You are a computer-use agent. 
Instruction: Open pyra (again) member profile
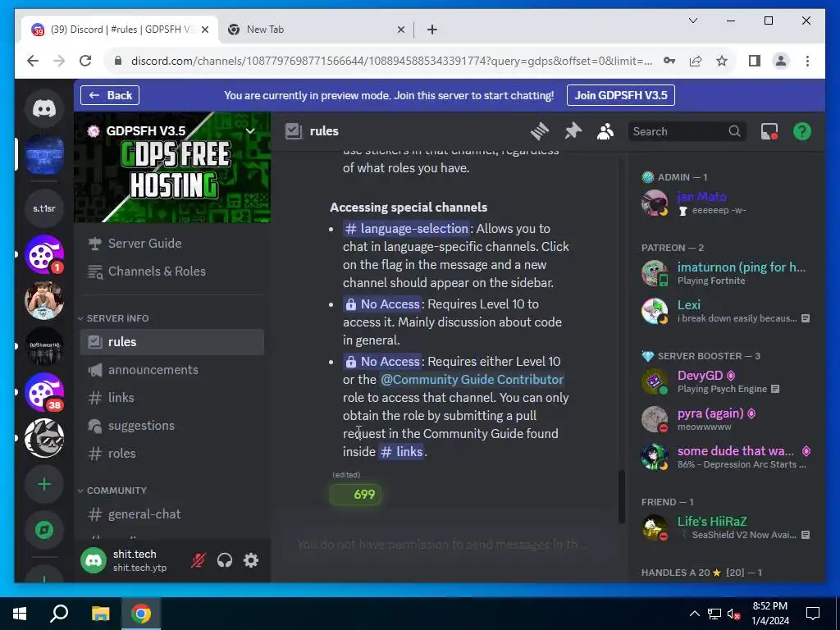(x=727, y=419)
